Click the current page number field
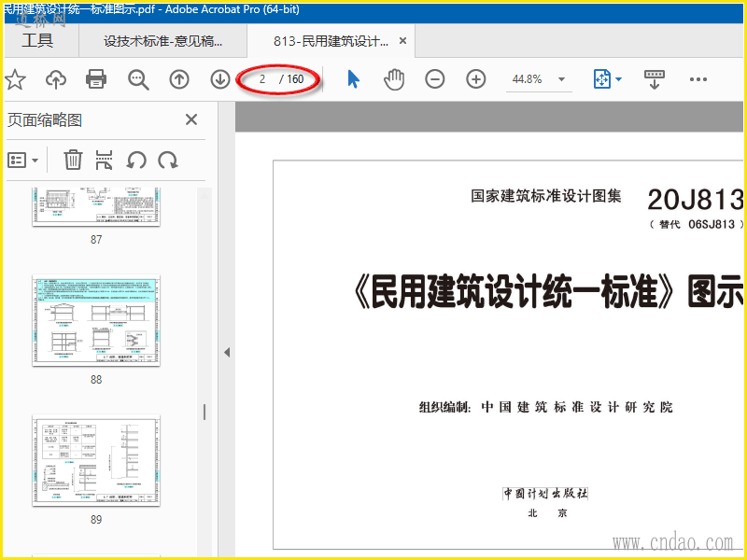 click(x=262, y=79)
